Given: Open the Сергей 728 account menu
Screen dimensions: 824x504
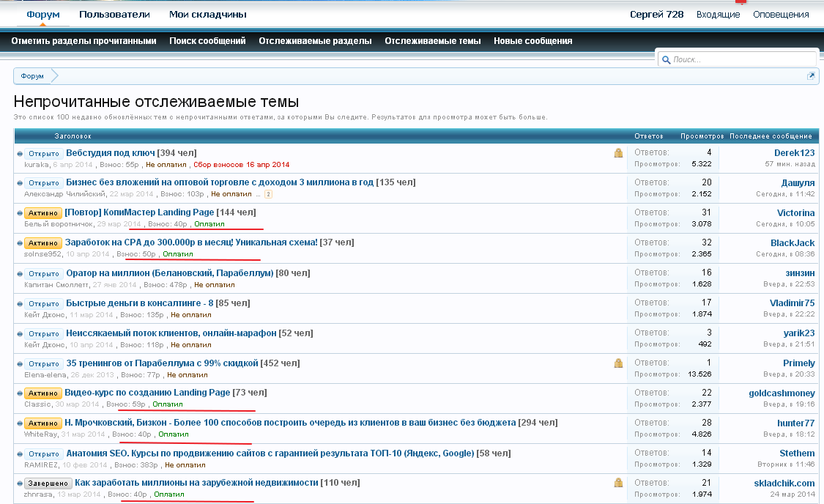Looking at the screenshot, I should [x=656, y=15].
